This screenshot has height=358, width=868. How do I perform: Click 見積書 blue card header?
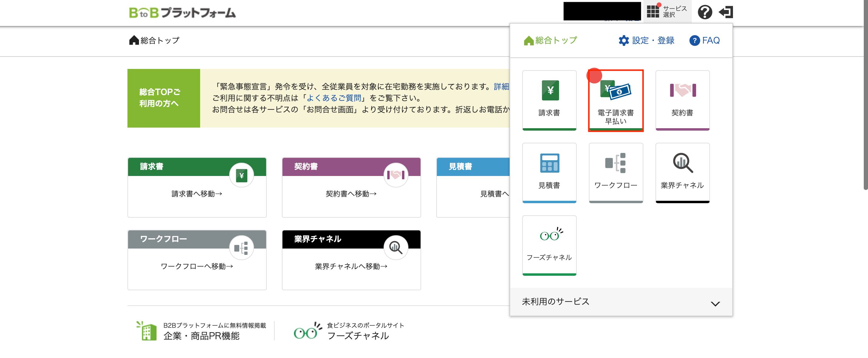tap(473, 167)
